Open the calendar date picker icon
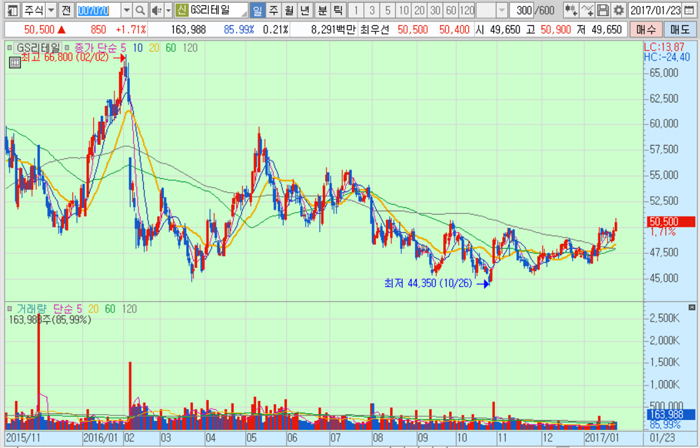 (x=690, y=10)
